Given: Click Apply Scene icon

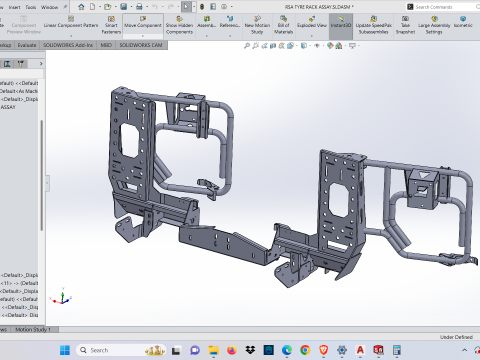Looking at the screenshot, I should (339, 46).
